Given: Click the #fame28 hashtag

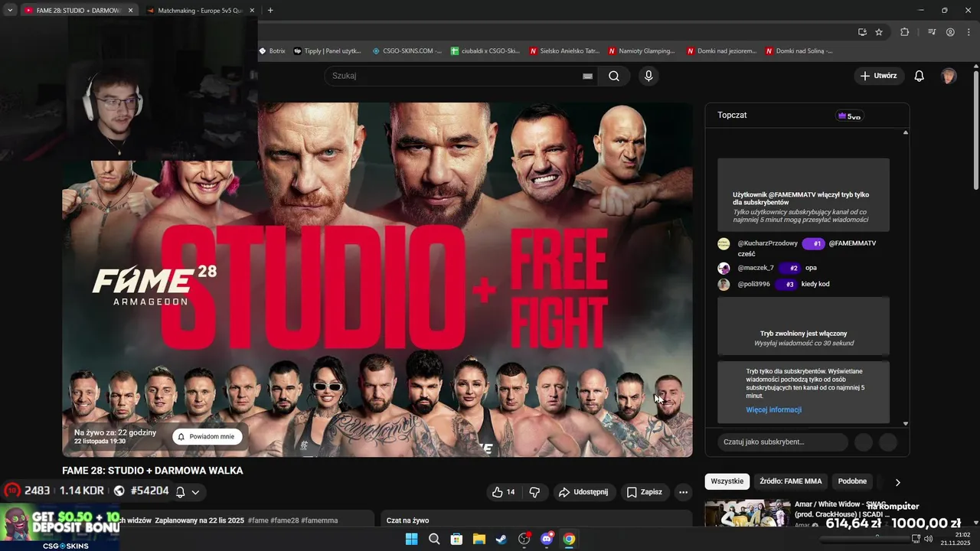Looking at the screenshot, I should click(284, 520).
